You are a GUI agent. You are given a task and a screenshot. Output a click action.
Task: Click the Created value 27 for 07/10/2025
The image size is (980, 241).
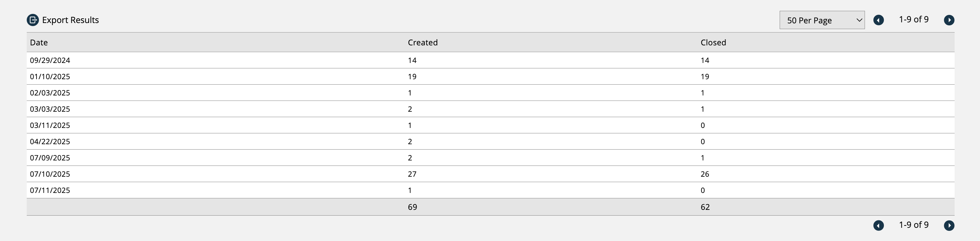click(x=411, y=174)
